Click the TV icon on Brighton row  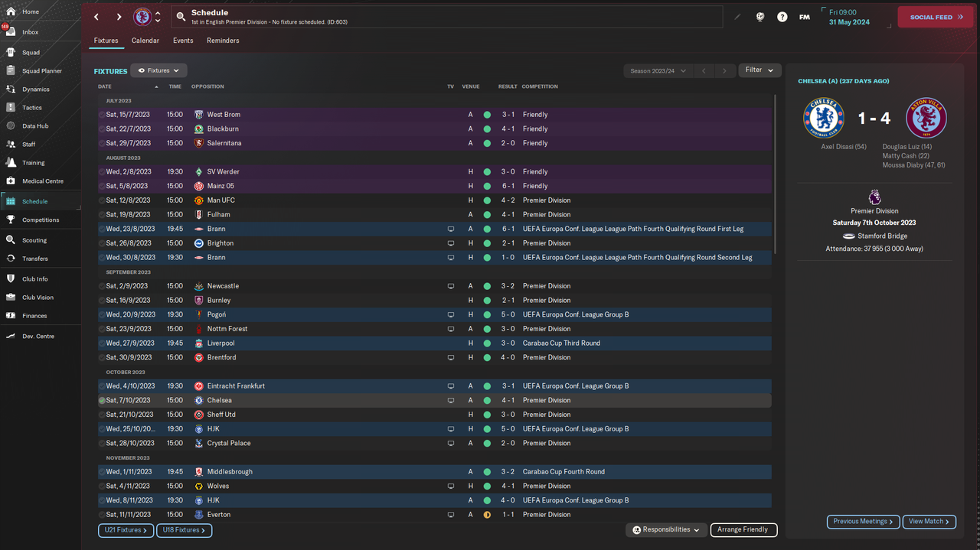coord(451,243)
